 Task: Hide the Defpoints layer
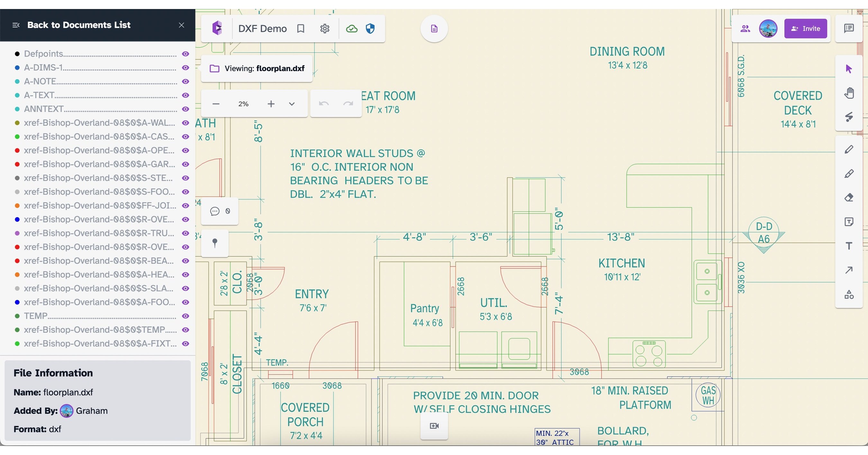pyautogui.click(x=185, y=54)
